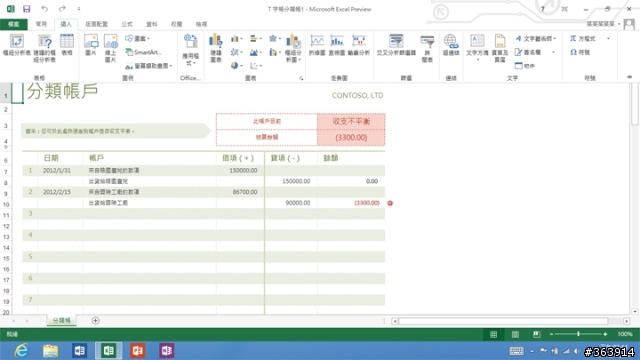640x360 pixels.
Task: Switch to Page Layout view in status bar
Action: click(515, 334)
